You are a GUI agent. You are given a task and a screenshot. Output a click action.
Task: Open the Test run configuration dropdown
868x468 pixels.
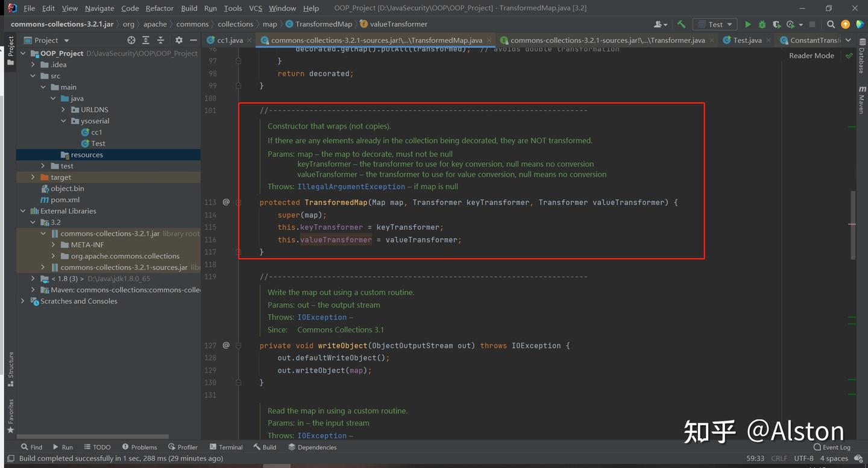click(x=715, y=24)
